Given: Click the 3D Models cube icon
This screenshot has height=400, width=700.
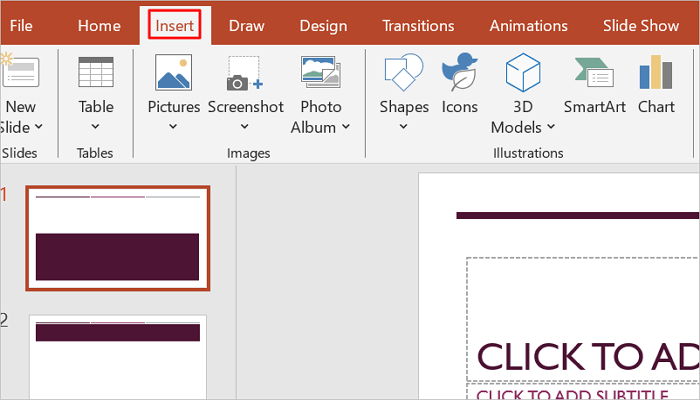Looking at the screenshot, I should click(523, 72).
